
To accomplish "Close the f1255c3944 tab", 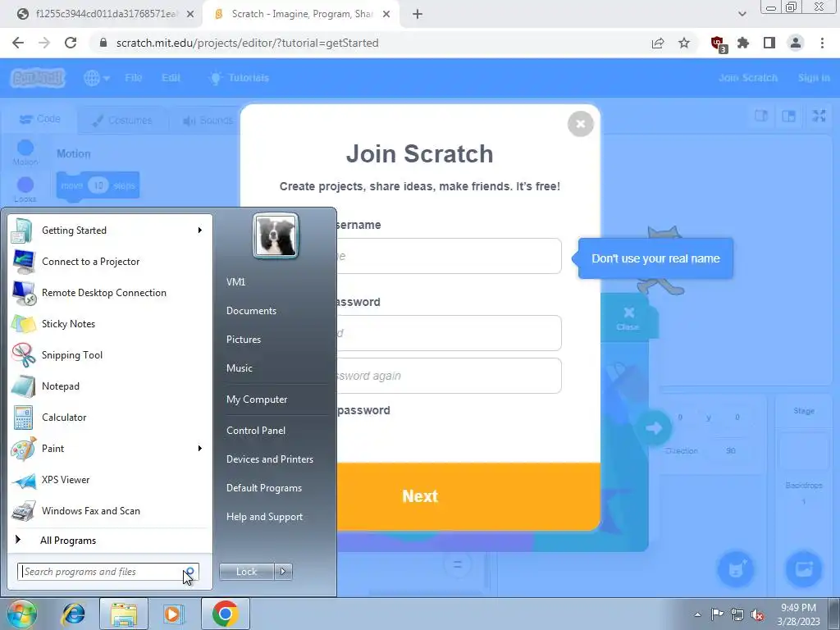I will point(190,14).
